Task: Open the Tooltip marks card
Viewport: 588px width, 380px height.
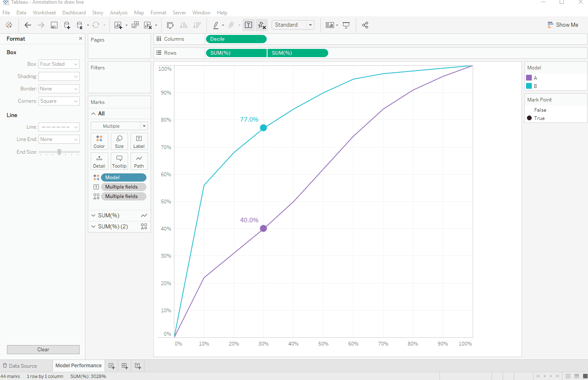Action: 119,161
